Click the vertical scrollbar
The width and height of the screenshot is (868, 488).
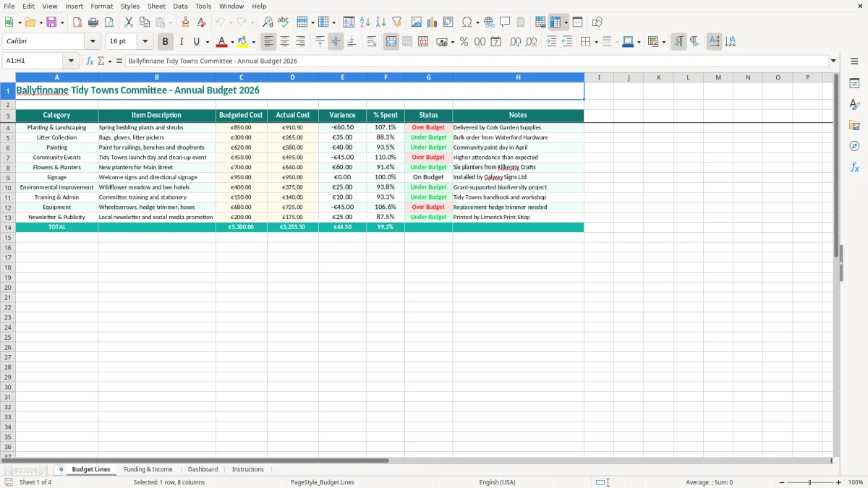pyautogui.click(x=836, y=264)
